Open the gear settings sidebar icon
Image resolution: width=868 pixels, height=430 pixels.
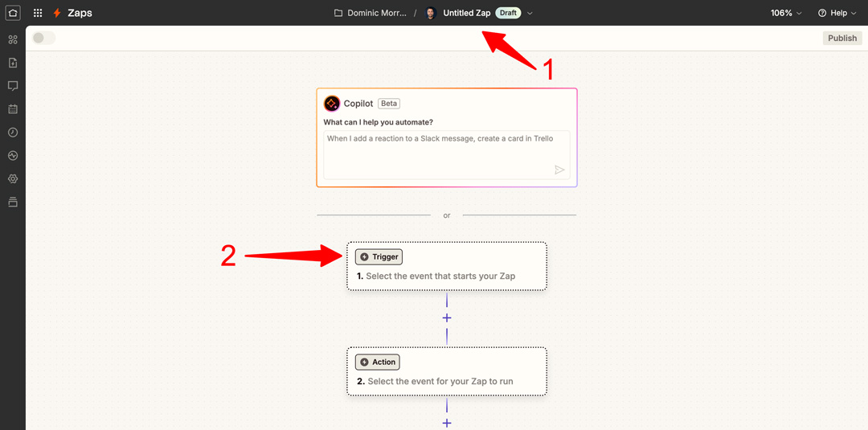(13, 178)
